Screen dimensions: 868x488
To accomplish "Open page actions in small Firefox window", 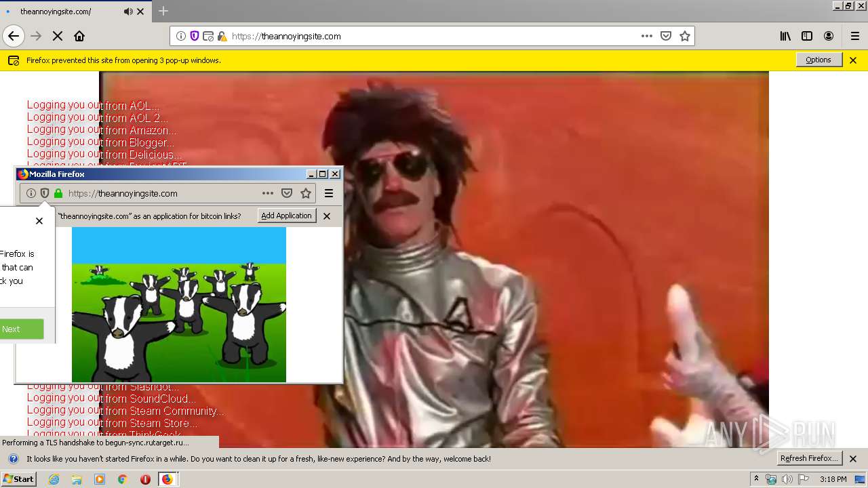I will [268, 193].
